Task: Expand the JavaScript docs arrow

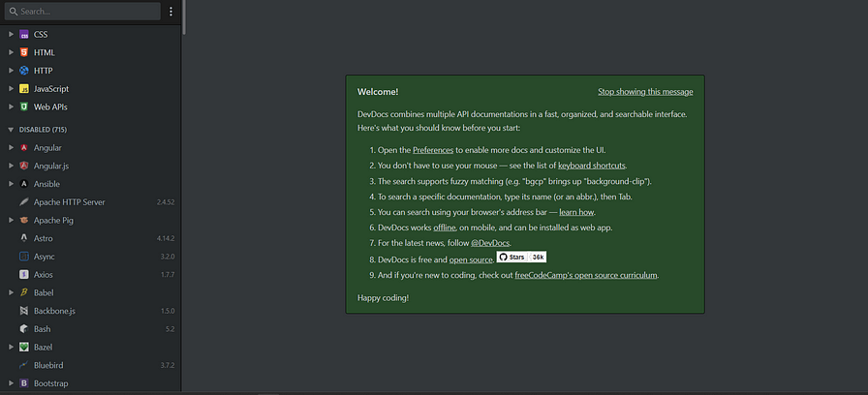Action: 11,88
